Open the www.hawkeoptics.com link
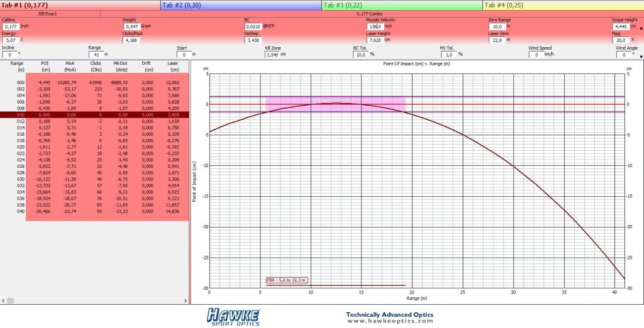The width and height of the screenshot is (644, 328). click(390, 321)
